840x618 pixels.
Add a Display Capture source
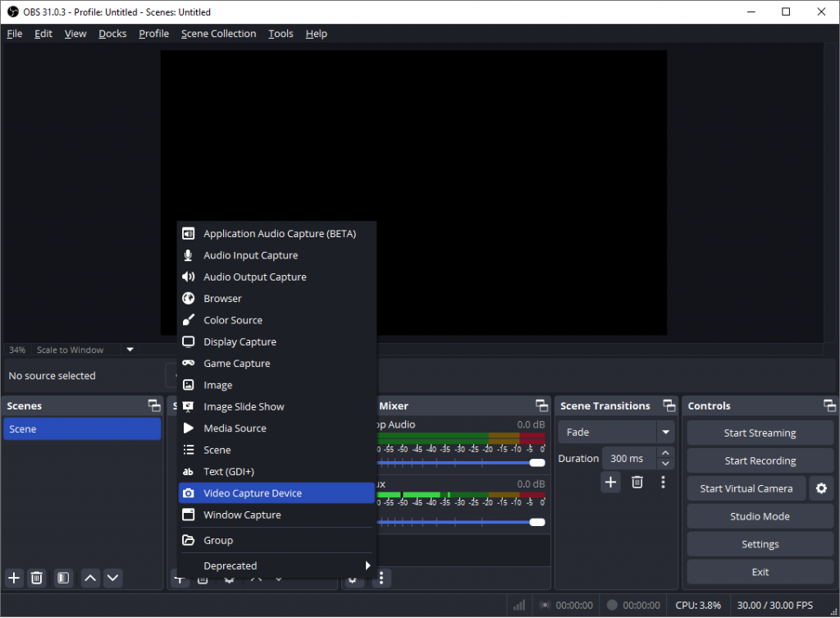(x=276, y=342)
